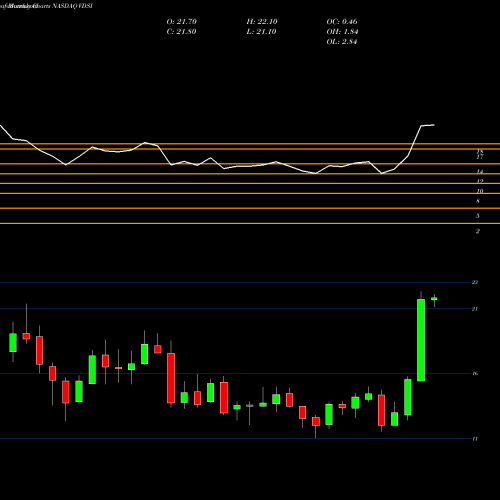Click indicator scale label 2
The image size is (500, 500).
(478, 231)
